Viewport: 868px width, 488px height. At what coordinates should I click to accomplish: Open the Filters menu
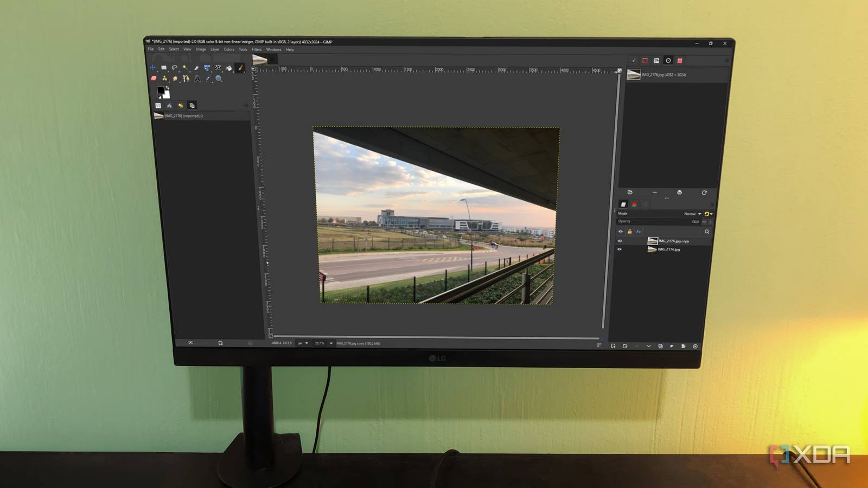[x=257, y=49]
